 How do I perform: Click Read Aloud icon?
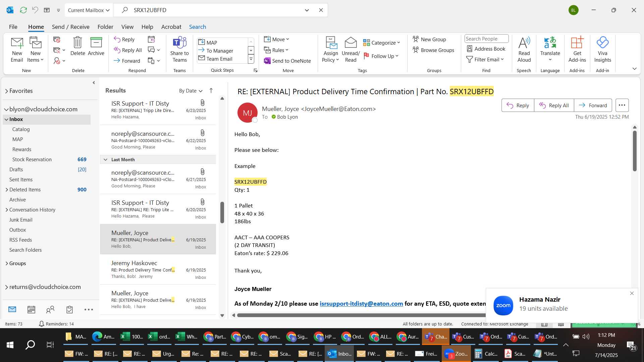[x=524, y=50]
